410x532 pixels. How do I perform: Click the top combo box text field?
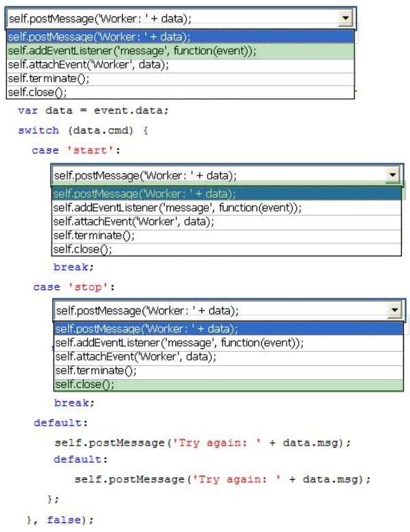click(x=173, y=19)
